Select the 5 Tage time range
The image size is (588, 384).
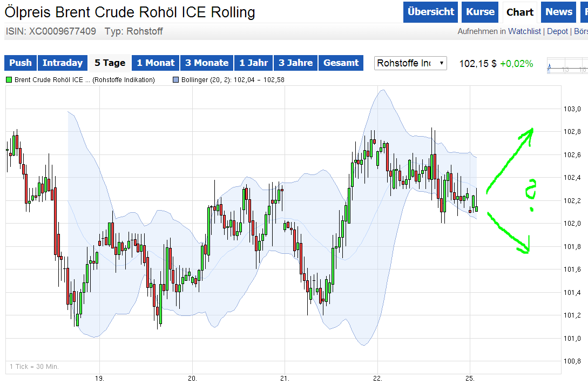tap(110, 63)
